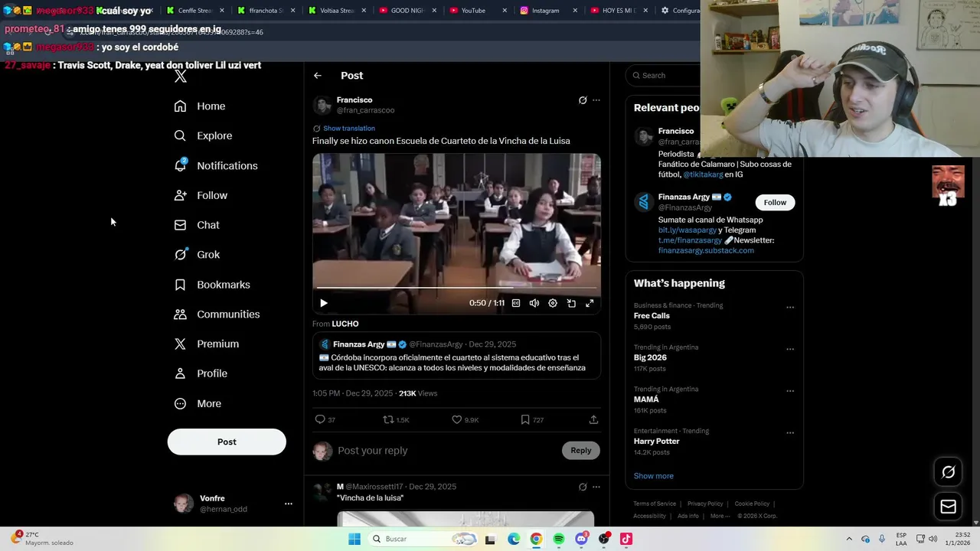The width and height of the screenshot is (980, 551).
Task: Open the Follow section in the sidebar
Action: click(201, 196)
